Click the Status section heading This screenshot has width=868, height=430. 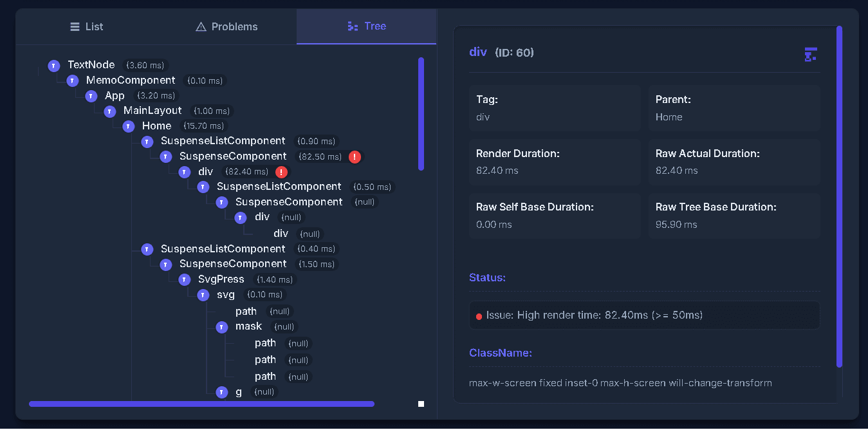488,278
